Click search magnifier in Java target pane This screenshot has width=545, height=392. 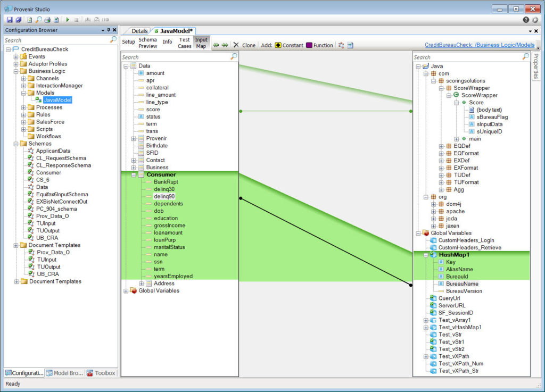point(526,56)
